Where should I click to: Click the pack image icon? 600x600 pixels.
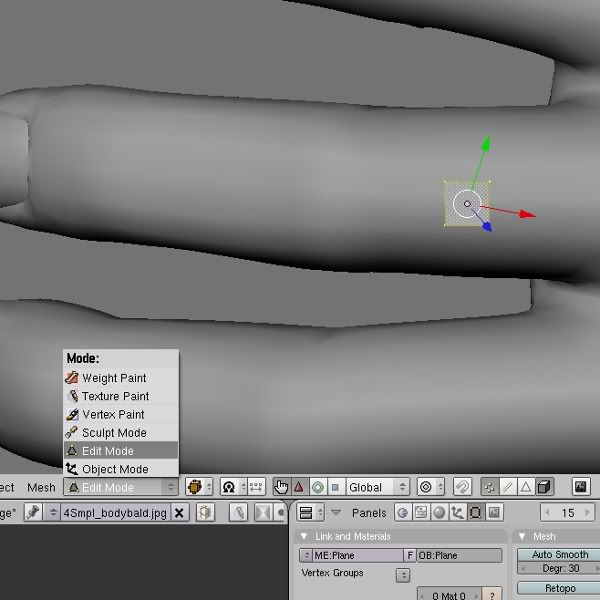(x=205, y=513)
